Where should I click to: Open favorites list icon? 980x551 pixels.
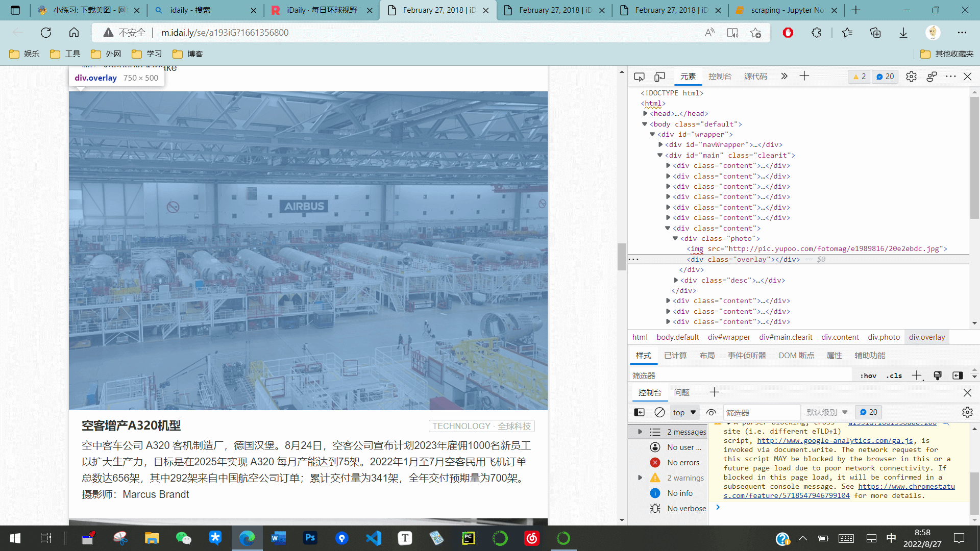click(847, 33)
